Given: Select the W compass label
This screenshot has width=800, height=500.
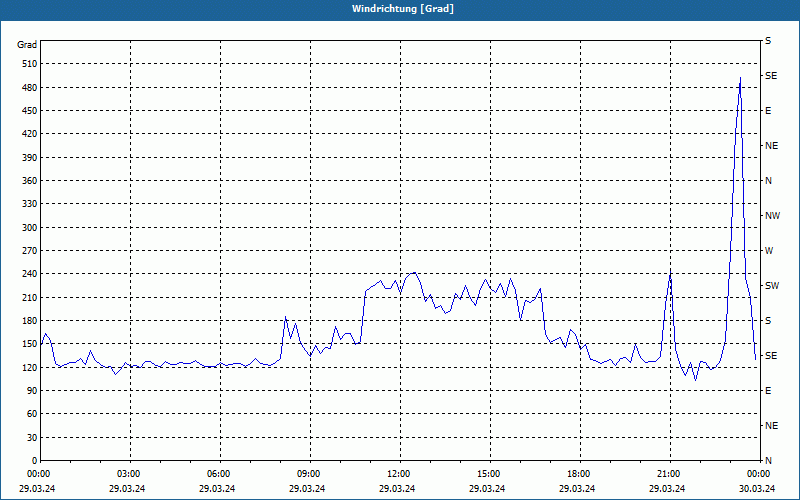Looking at the screenshot, I should (x=769, y=251).
